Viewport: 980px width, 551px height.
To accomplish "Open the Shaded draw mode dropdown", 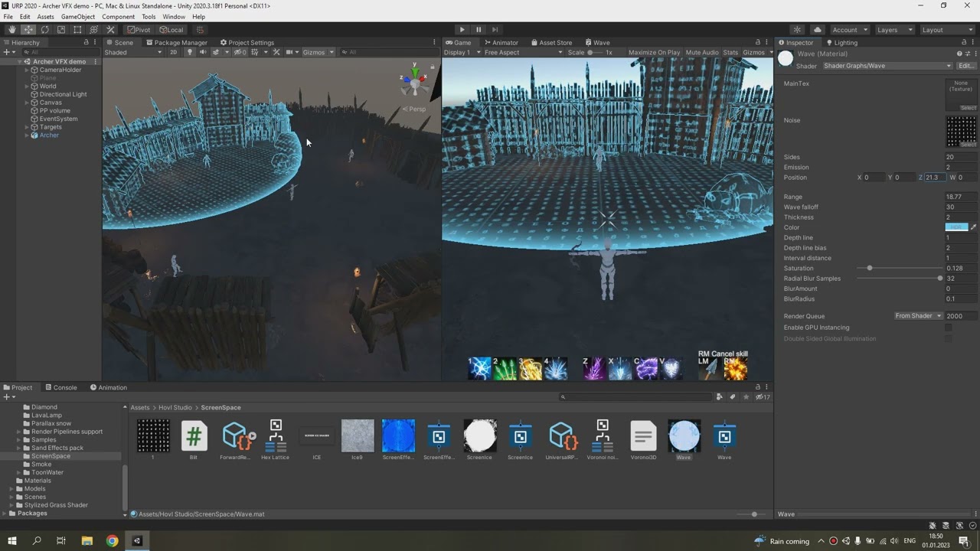I will coord(132,52).
